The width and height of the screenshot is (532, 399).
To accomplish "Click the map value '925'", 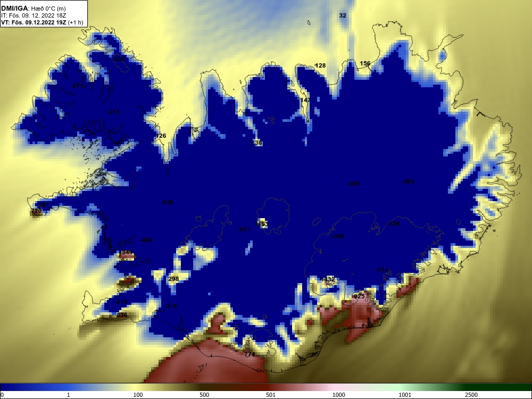I will pyautogui.click(x=359, y=296).
